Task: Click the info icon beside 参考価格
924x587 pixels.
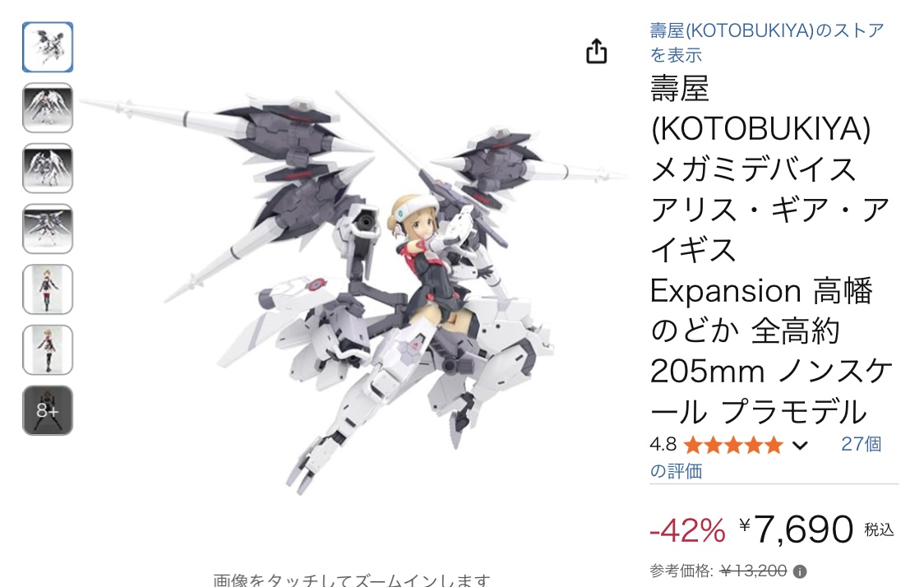Action: click(x=800, y=571)
